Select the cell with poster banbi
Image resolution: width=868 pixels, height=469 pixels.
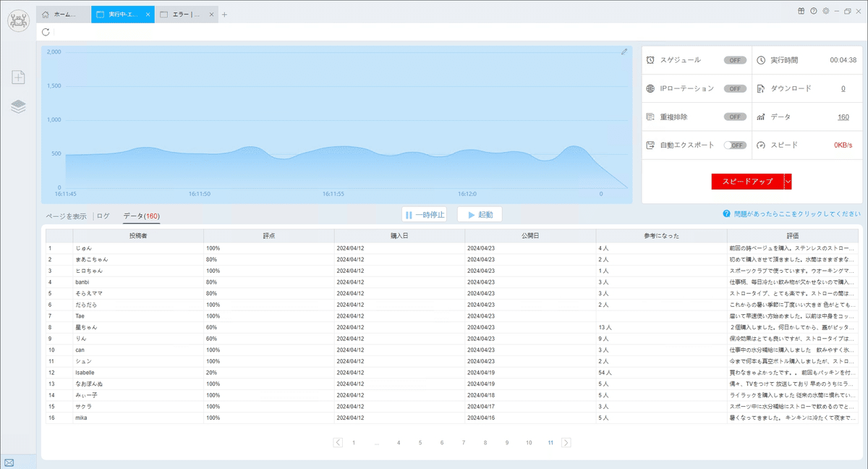click(138, 282)
